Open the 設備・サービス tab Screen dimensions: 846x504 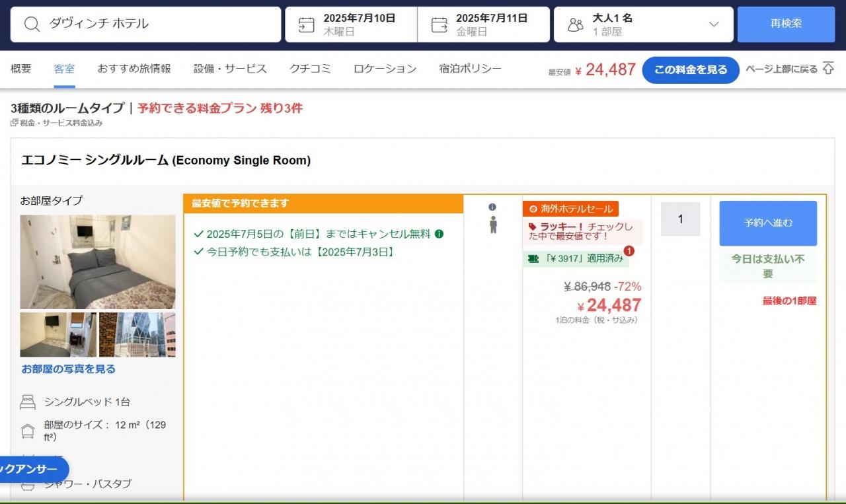point(230,69)
